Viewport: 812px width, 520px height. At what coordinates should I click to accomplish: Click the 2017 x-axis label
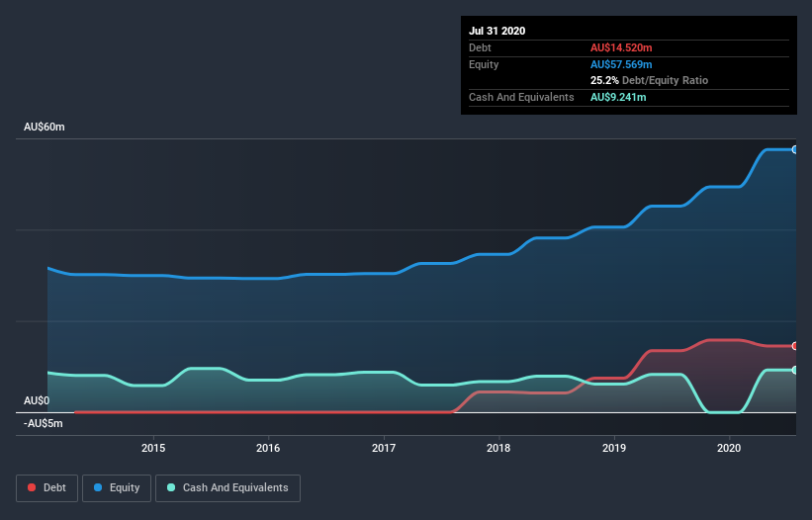384,448
